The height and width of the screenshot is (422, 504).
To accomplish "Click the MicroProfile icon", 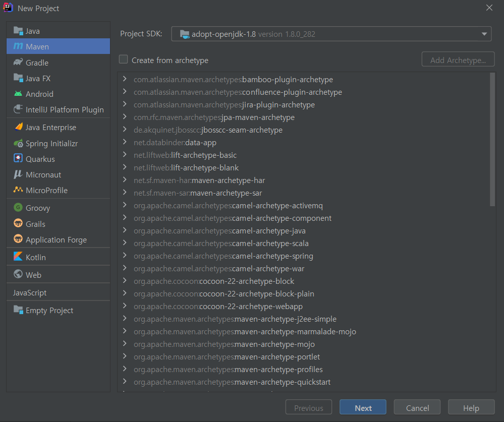I will click(x=18, y=190).
